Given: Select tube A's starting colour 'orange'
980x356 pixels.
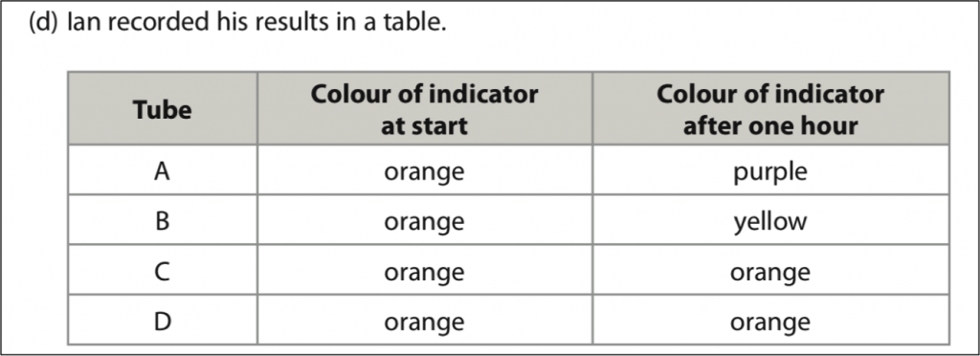Looking at the screenshot, I should pos(424,171).
